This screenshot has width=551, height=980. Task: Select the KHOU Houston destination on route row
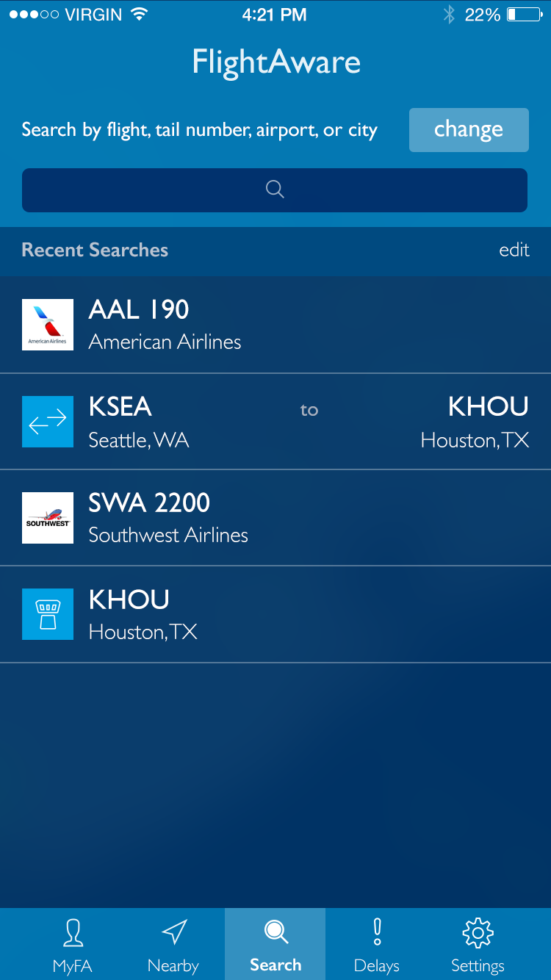(x=475, y=422)
